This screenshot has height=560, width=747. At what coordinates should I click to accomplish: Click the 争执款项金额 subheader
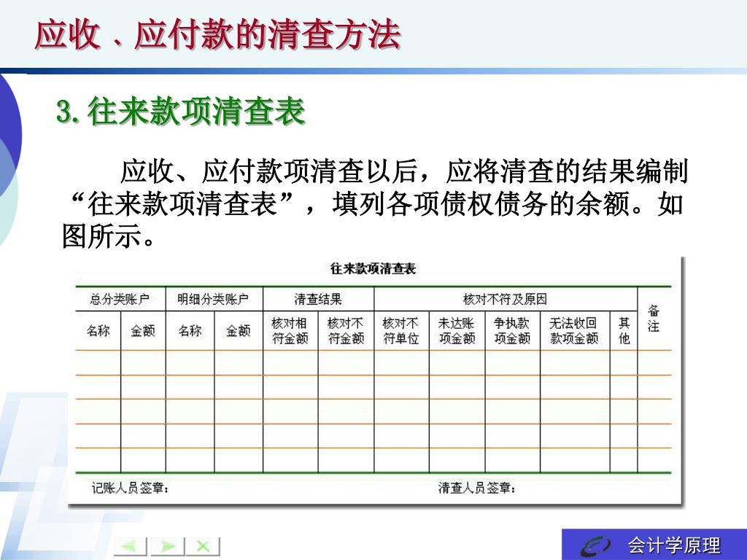coord(512,330)
